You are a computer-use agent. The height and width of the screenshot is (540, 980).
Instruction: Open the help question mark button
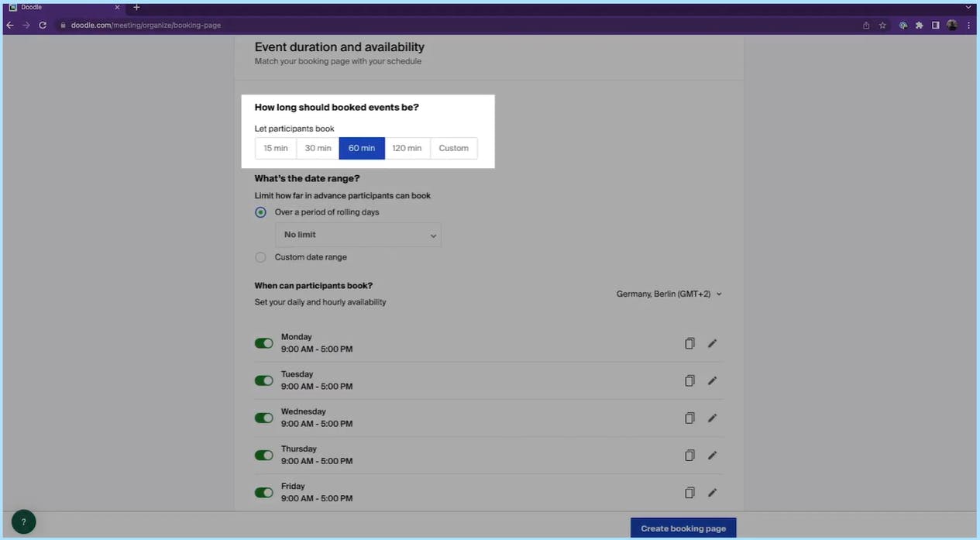23,521
